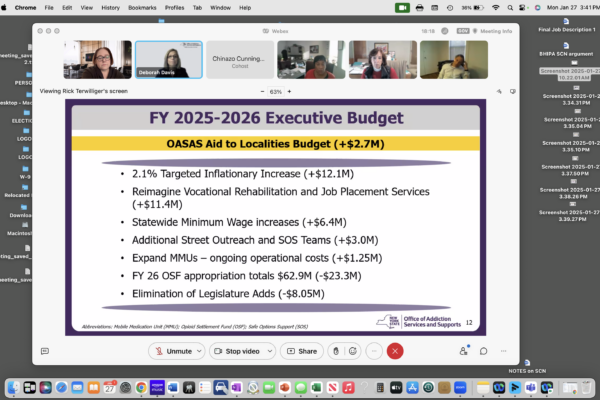Open Spotlight search in menu bar
600x400 pixels.
pos(510,8)
